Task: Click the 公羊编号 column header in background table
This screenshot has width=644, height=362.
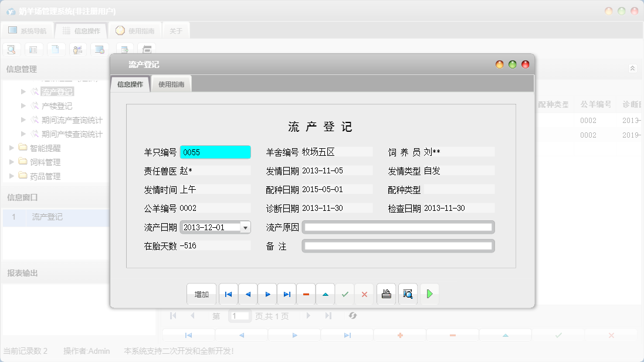Action: tap(595, 104)
